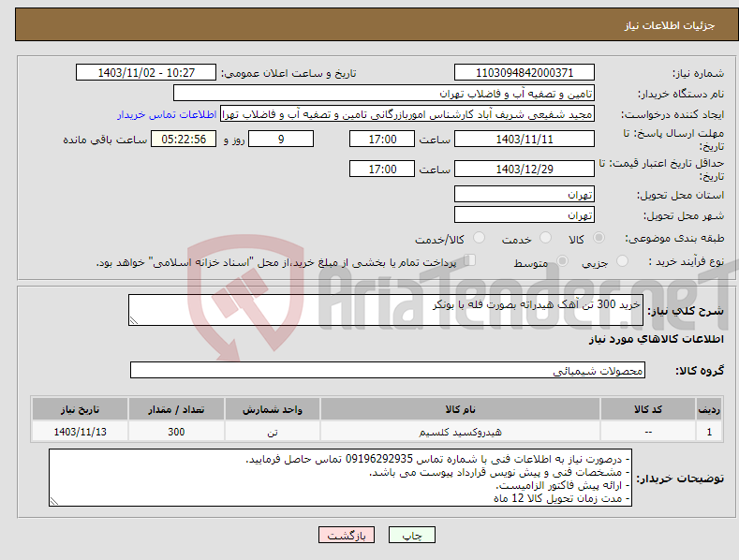This screenshot has height=560, width=739.
Task: Click the کد کالا column header
Action: tap(648, 409)
